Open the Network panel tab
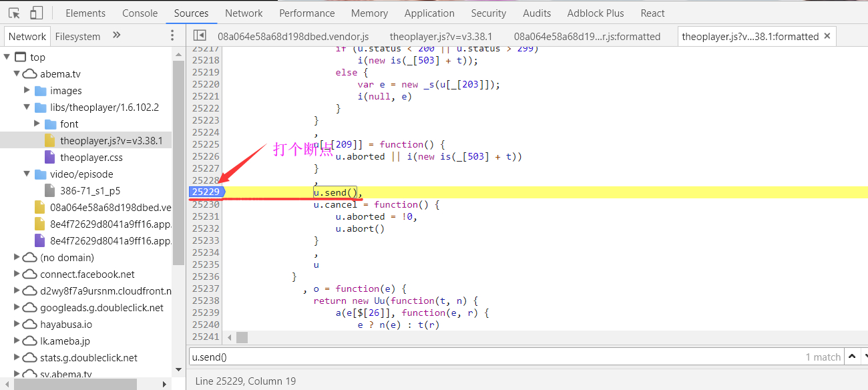This screenshot has height=390, width=868. (244, 13)
